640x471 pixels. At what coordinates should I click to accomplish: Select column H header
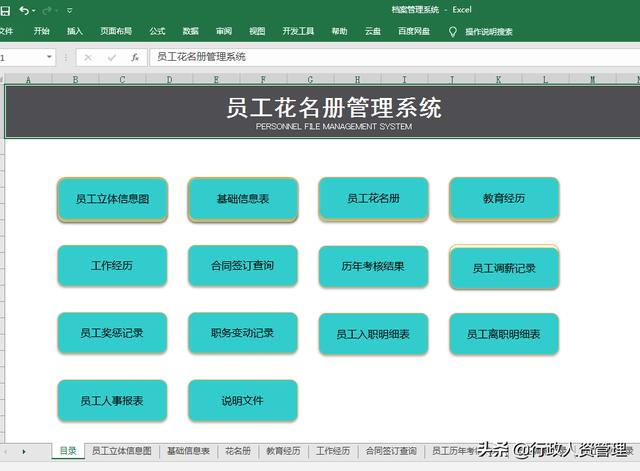click(357, 79)
